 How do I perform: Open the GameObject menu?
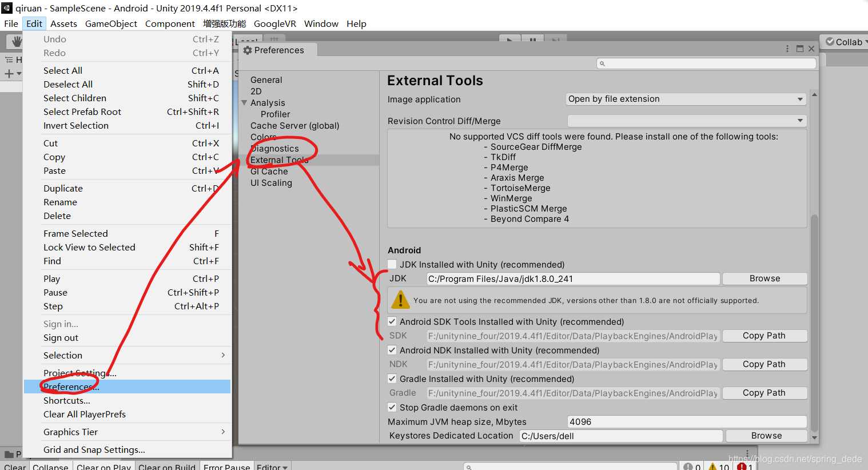[x=111, y=23]
